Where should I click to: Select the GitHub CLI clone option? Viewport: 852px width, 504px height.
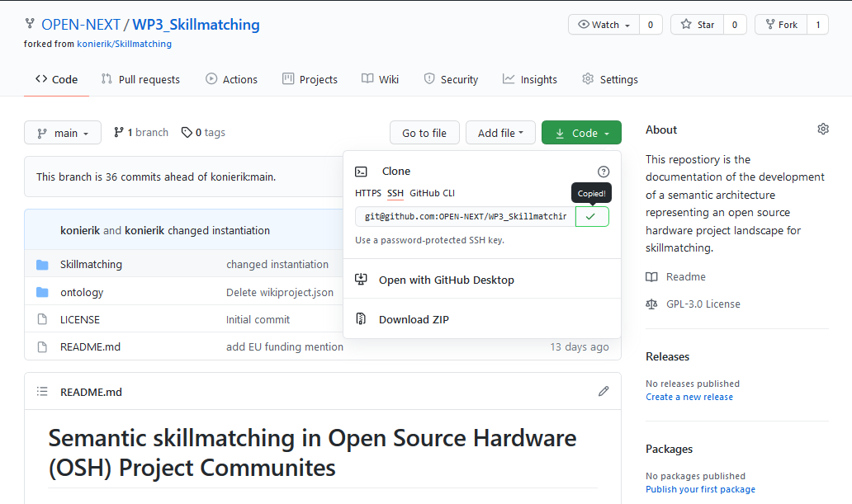[432, 193]
